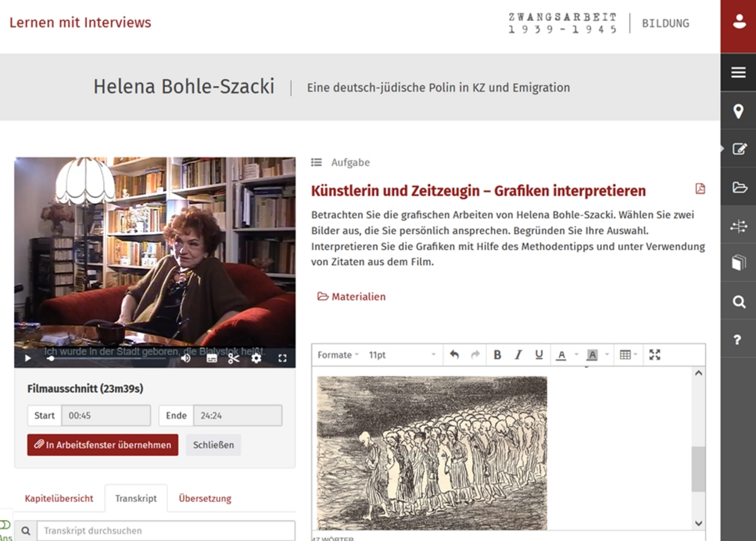Open the folder materials sidebar icon
The height and width of the screenshot is (541, 756).
(738, 188)
